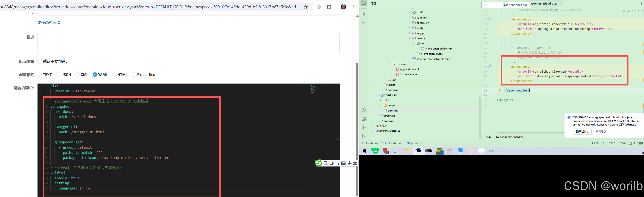
Task: Open the Git tool window icon
Action: [364, 136]
